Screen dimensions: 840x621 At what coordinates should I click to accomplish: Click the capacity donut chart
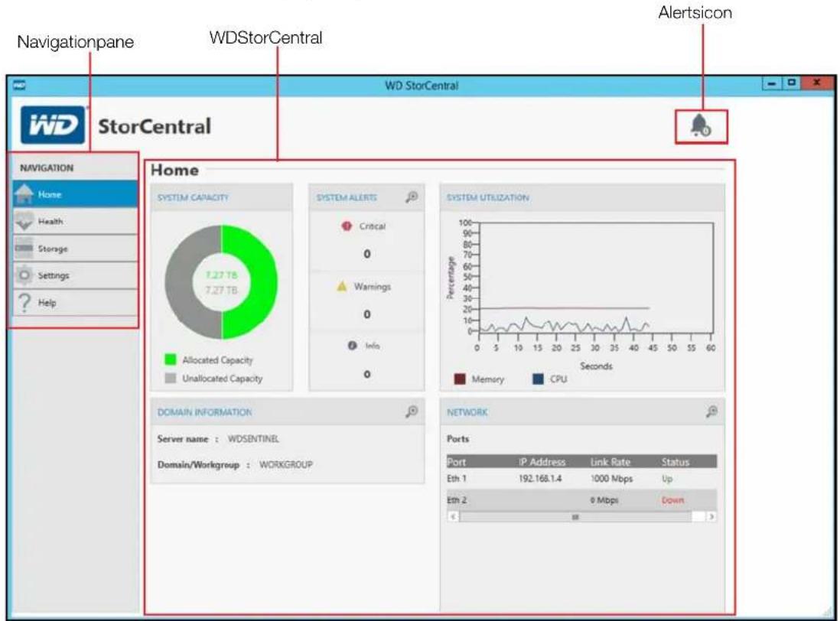click(x=221, y=282)
